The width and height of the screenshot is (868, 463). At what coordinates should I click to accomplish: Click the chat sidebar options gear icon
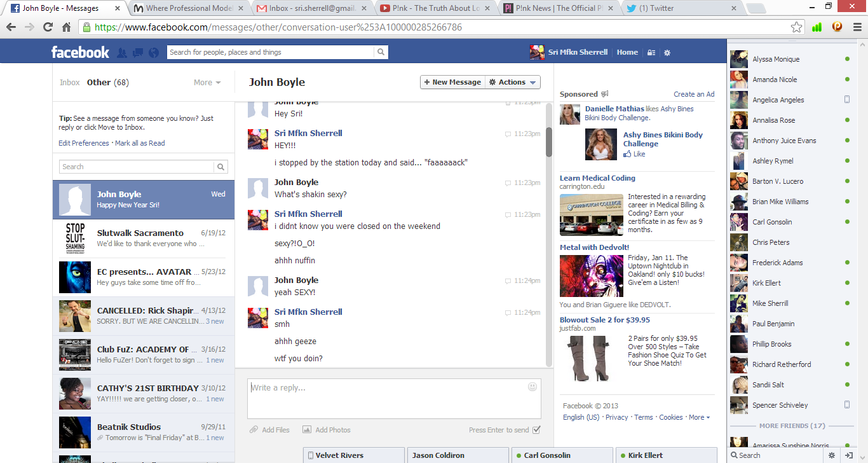[831, 455]
